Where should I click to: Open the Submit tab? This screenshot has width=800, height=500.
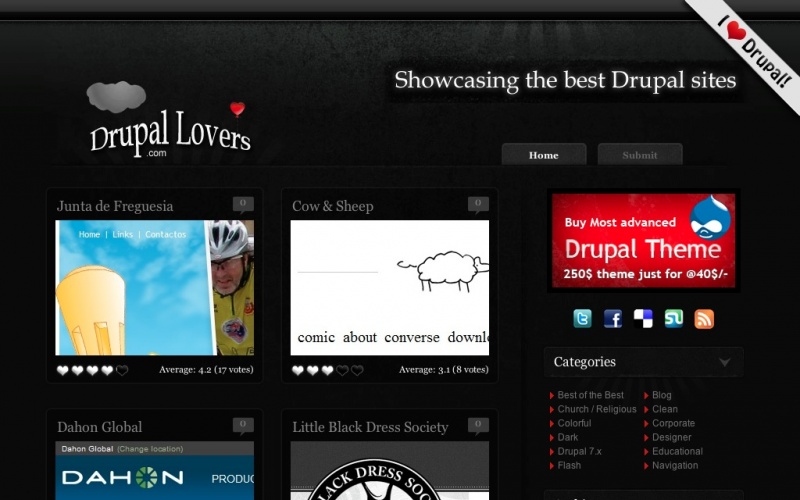(x=640, y=155)
